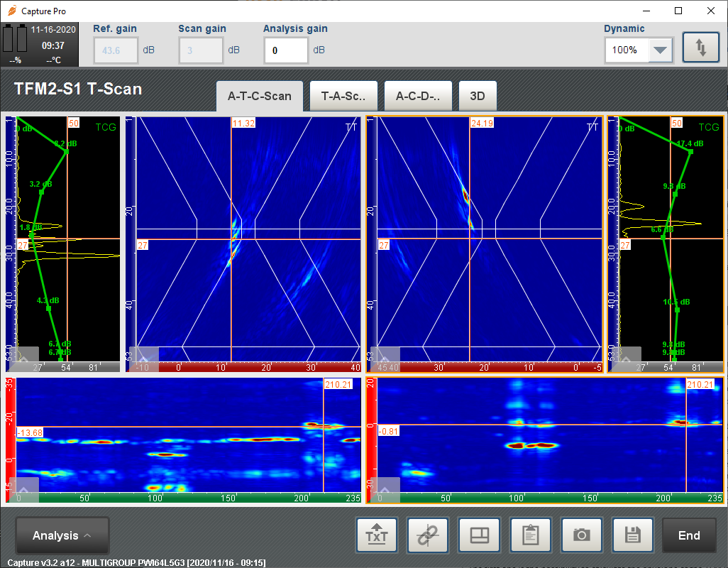Select the link views icon
Image resolution: width=728 pixels, height=568 pixels.
pyautogui.click(x=428, y=535)
